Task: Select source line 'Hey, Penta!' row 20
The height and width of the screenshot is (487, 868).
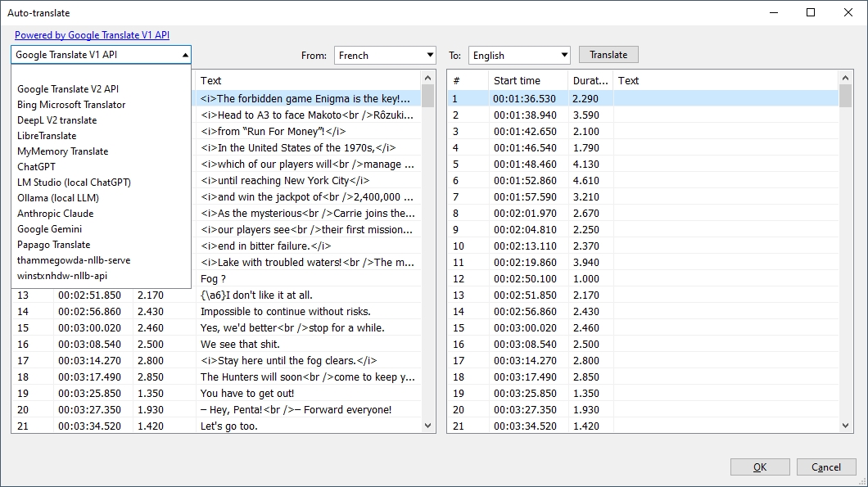Action: click(x=216, y=410)
